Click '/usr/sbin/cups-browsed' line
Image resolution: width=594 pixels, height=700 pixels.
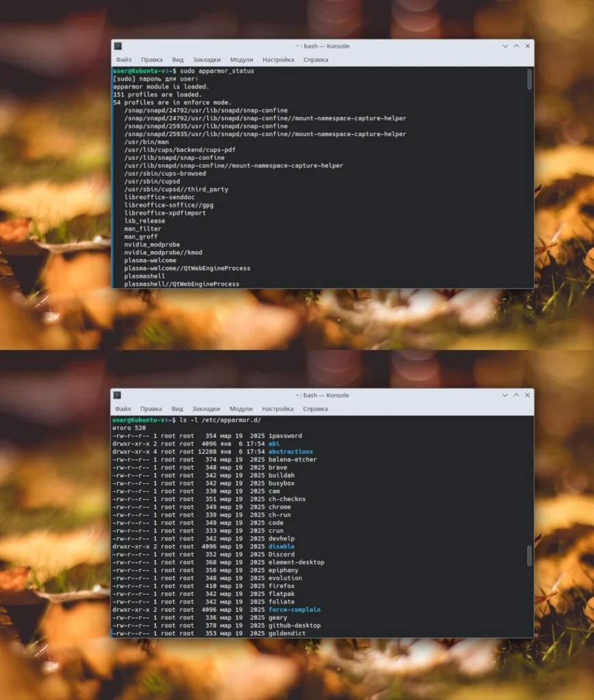(x=165, y=174)
